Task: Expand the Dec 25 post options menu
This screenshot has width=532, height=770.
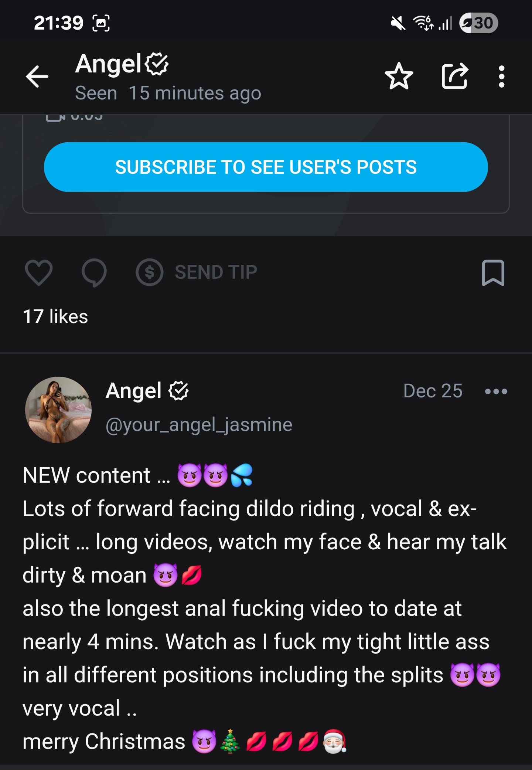Action: coord(496,391)
